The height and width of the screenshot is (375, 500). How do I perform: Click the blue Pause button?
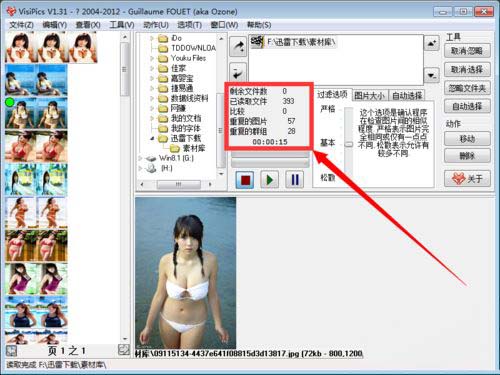pos(295,180)
